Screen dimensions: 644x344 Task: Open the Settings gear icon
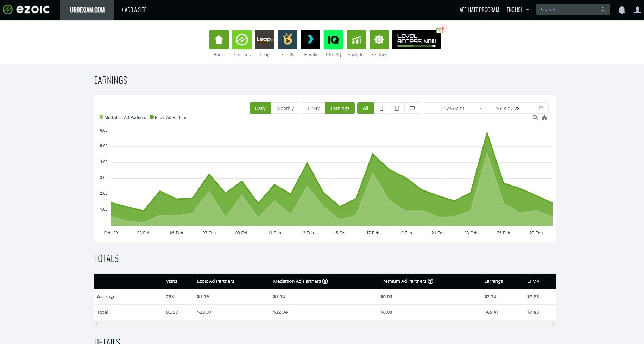379,39
